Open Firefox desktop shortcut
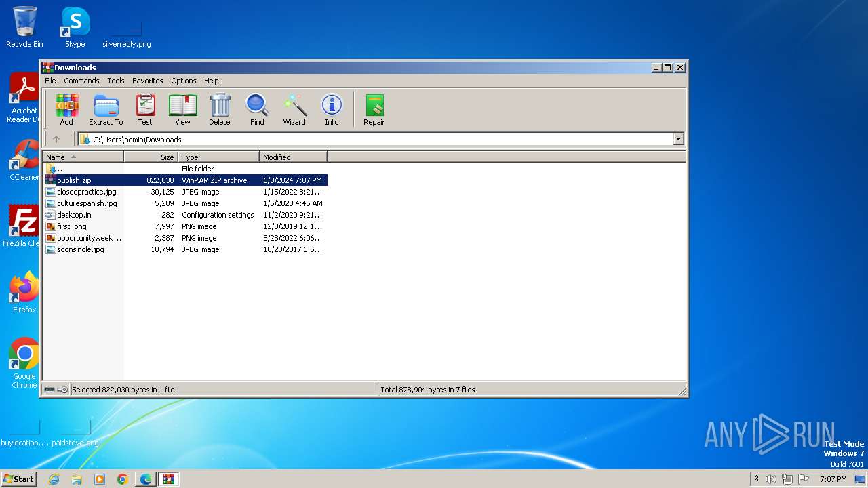Viewport: 868px width, 488px height. pyautogui.click(x=24, y=293)
